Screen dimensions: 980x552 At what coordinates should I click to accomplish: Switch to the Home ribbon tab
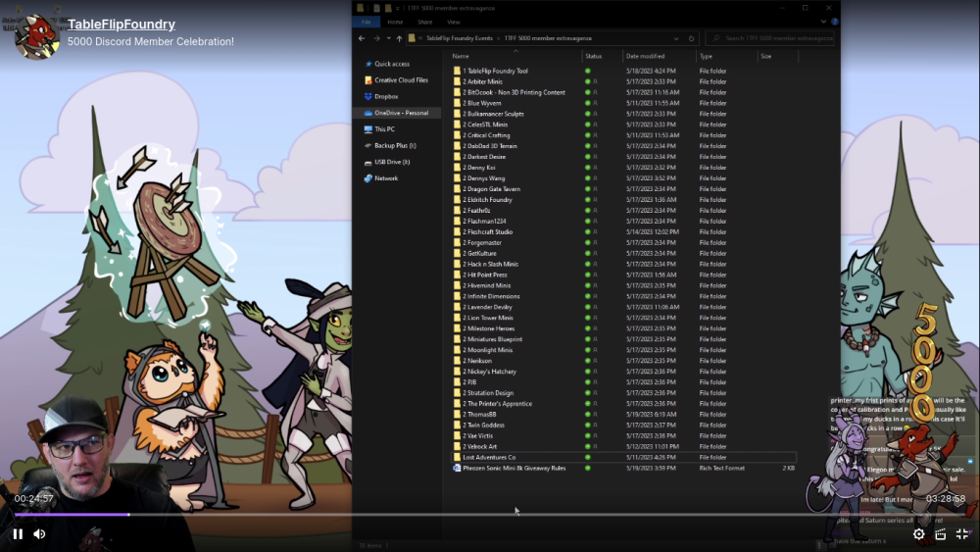pos(395,22)
